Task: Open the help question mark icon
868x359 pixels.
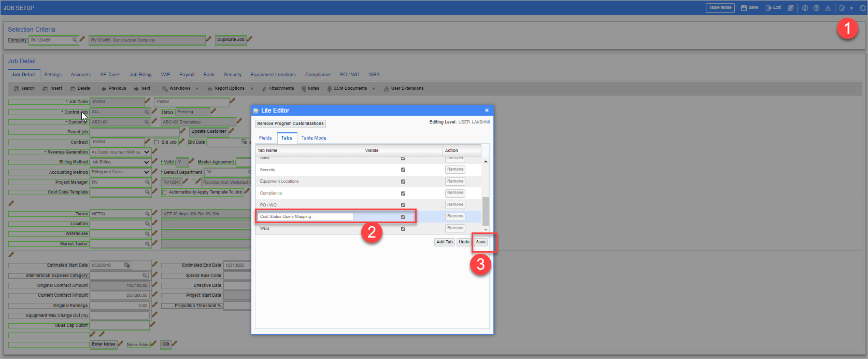Action: [x=816, y=8]
